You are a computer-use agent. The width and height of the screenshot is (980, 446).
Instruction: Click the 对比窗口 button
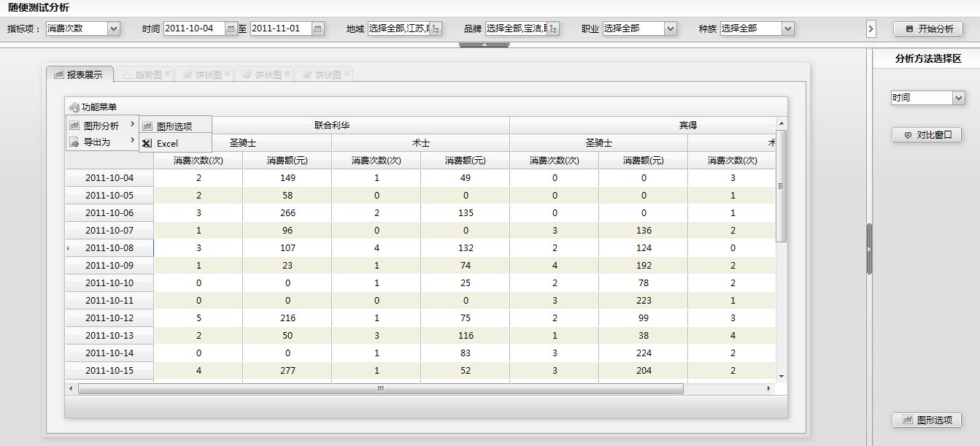tap(927, 135)
